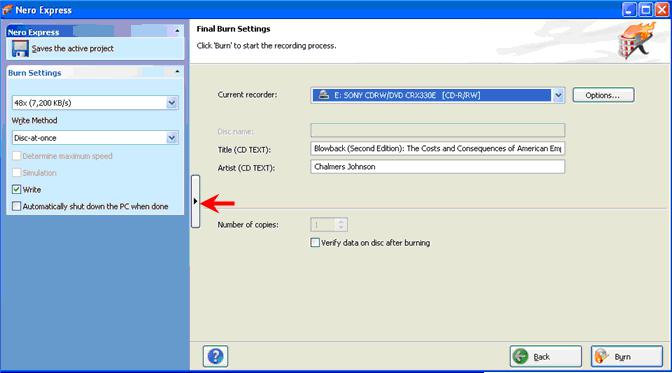Click the floppy disk save project icon
The image size is (672, 373).
tap(20, 48)
